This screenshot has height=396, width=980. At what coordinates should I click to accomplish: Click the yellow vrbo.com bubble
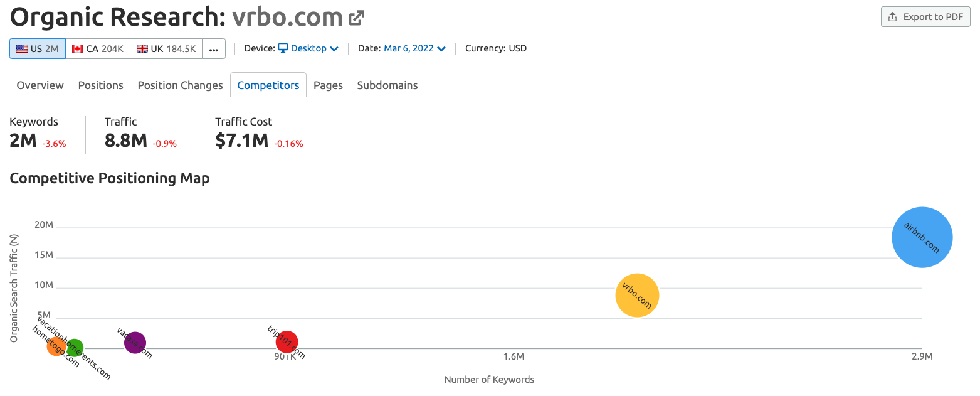[637, 296]
